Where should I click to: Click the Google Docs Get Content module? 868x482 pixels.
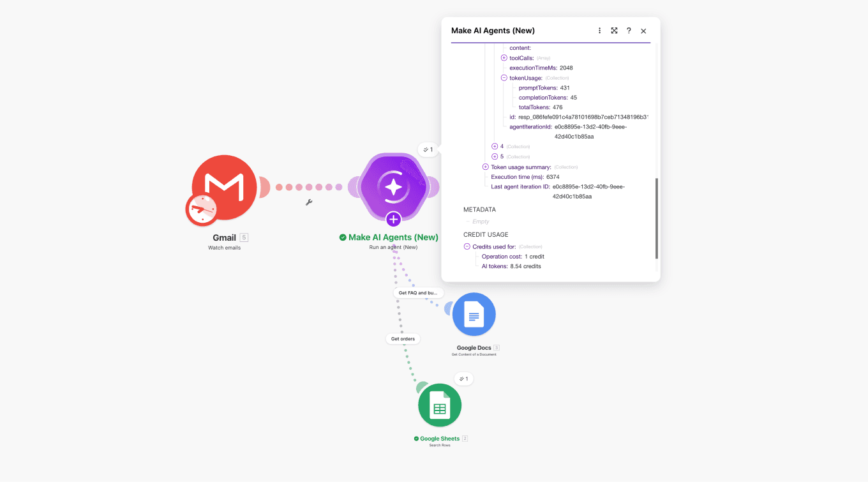tap(474, 313)
